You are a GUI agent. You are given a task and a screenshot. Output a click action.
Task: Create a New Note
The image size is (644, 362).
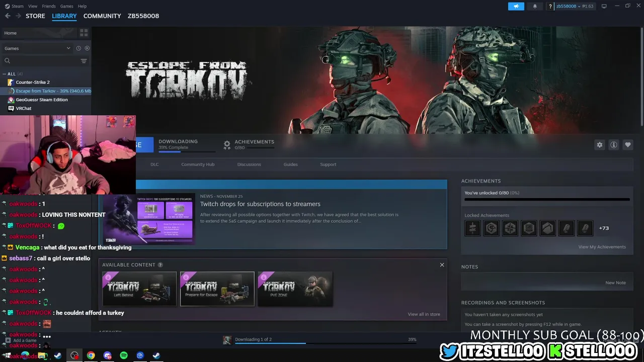tap(615, 283)
